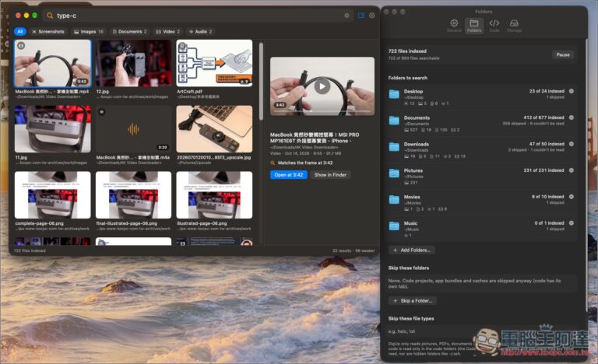The width and height of the screenshot is (598, 364).
Task: Open the Folders settings tab
Action: point(474,26)
